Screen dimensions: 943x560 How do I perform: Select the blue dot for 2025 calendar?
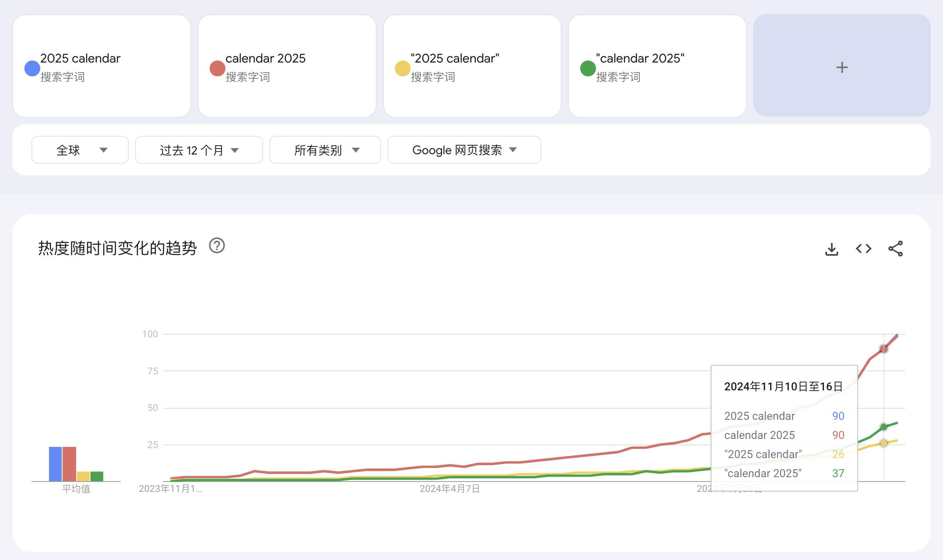click(x=32, y=68)
